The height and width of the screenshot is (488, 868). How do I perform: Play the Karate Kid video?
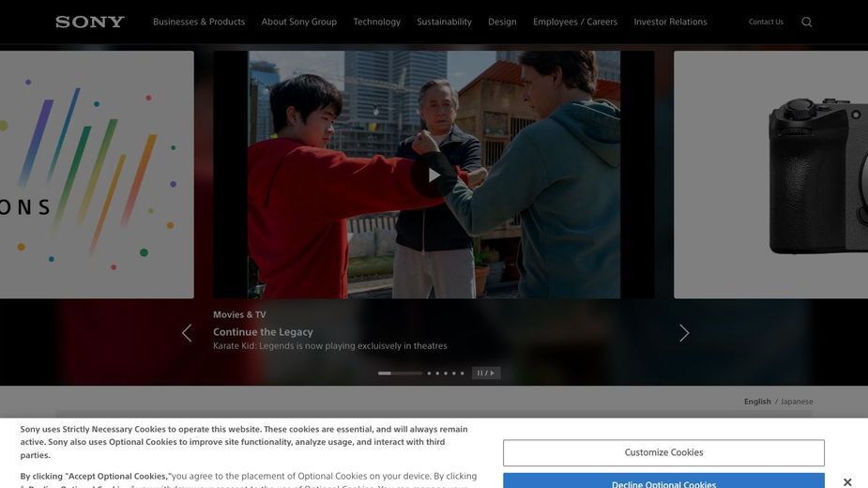(x=434, y=175)
